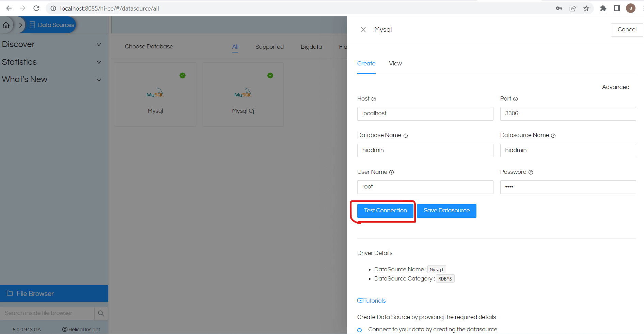
Task: Toggle browser side panel icon
Action: 617,8
